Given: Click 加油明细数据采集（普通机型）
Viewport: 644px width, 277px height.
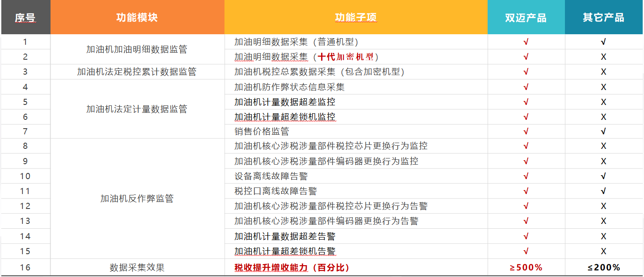Looking at the screenshot, I should click(297, 42).
